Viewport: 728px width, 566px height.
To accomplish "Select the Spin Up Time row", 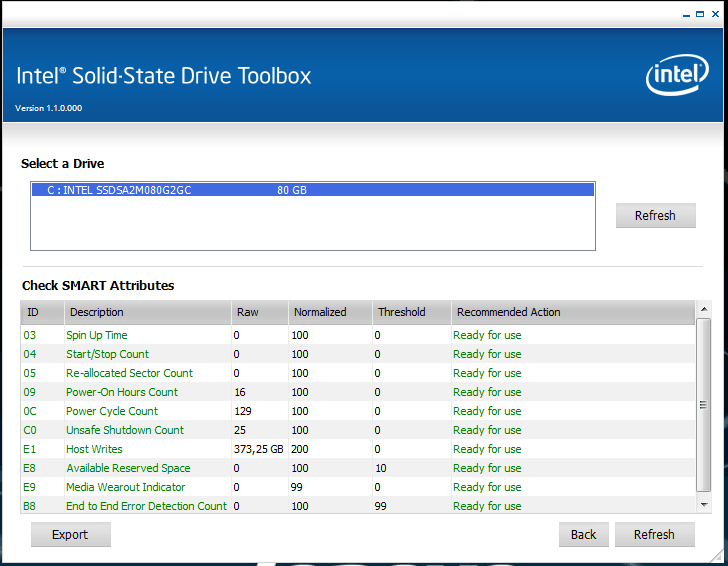I will 358,335.
